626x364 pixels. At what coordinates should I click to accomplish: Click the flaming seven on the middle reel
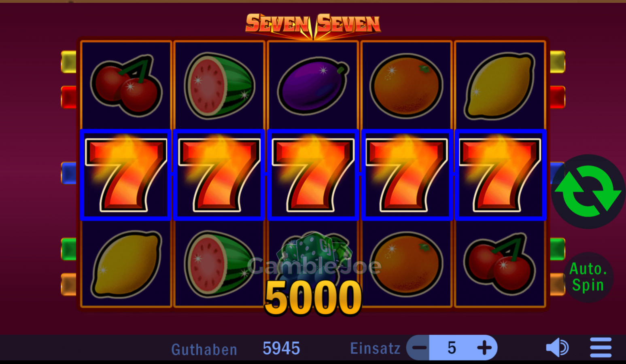pos(313,175)
